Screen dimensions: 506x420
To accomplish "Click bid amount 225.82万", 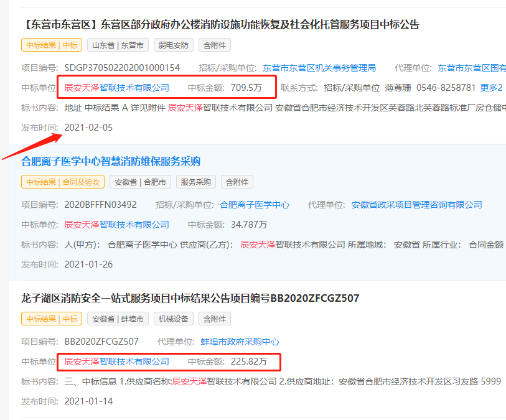I will pos(249,362).
